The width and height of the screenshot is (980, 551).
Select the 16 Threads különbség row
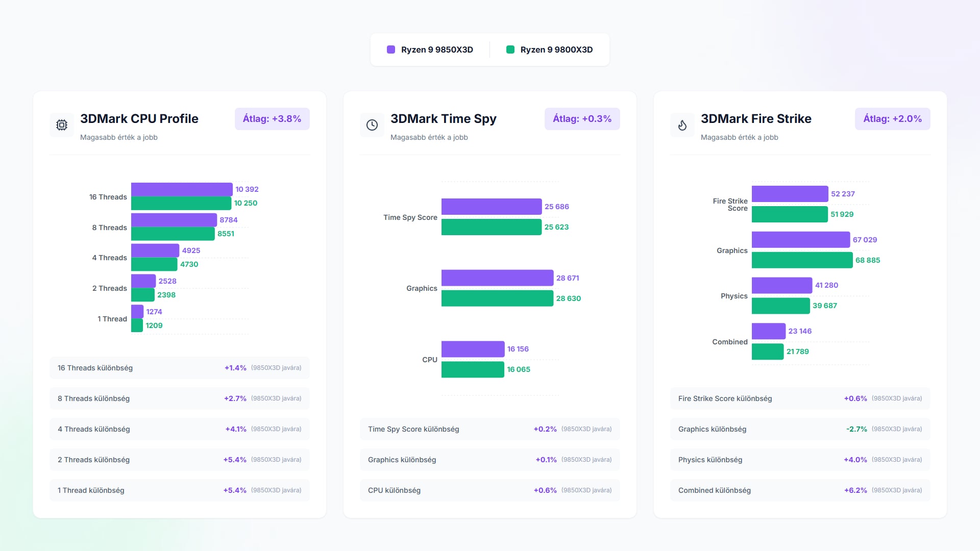(x=179, y=368)
